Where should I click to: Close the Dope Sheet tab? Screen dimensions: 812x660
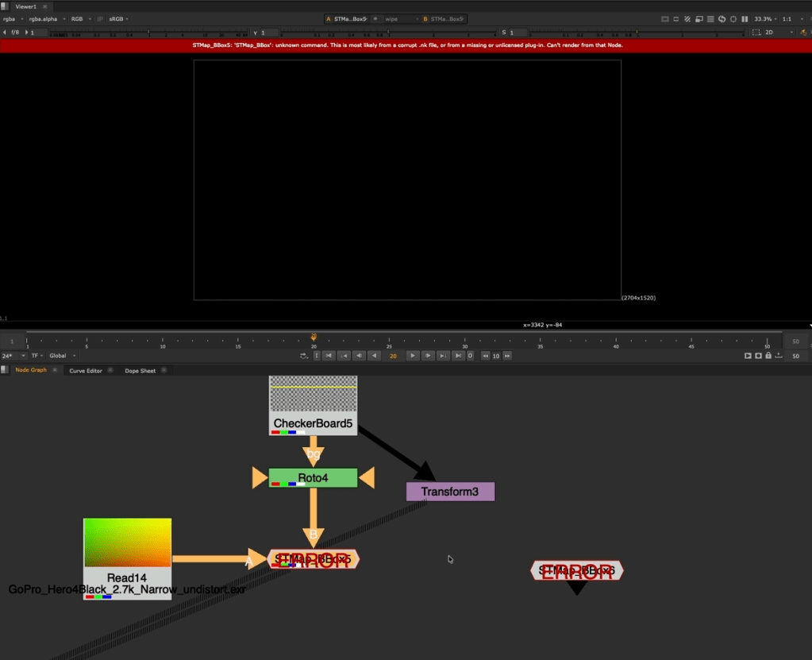164,370
